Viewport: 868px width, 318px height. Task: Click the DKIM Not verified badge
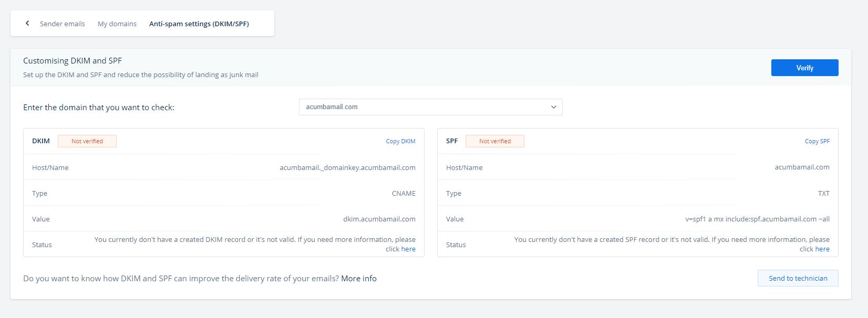87,141
